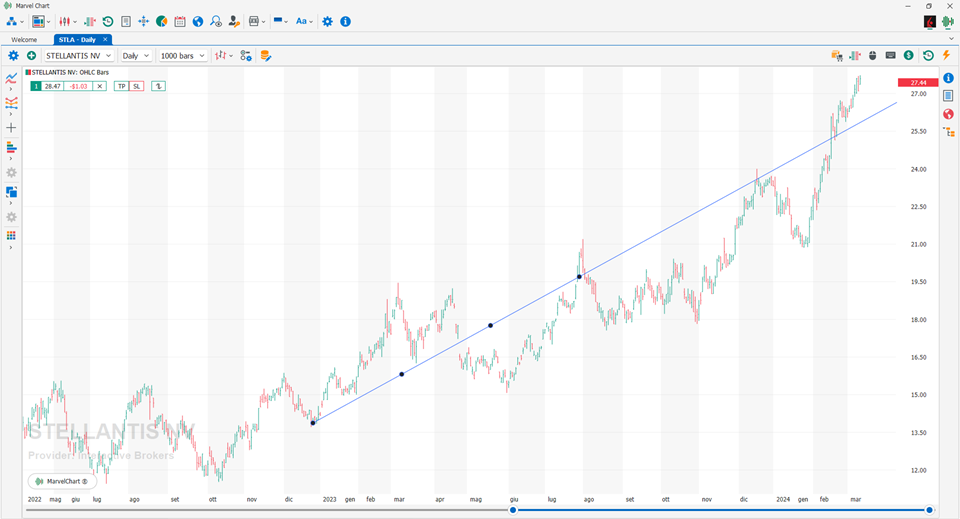Select the four-arrow move icon in main toolbar
Viewport: 960px width, 519px height.
click(143, 21)
